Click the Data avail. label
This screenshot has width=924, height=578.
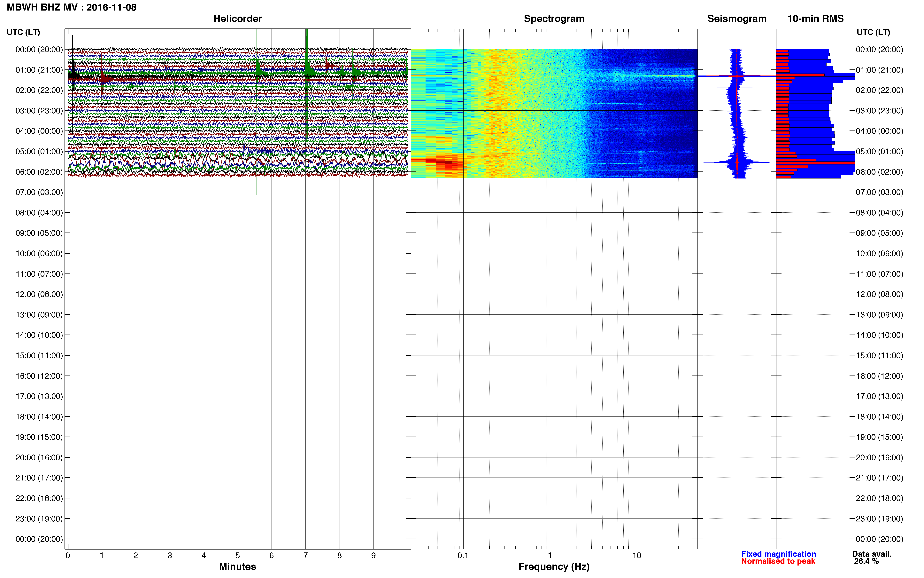871,554
